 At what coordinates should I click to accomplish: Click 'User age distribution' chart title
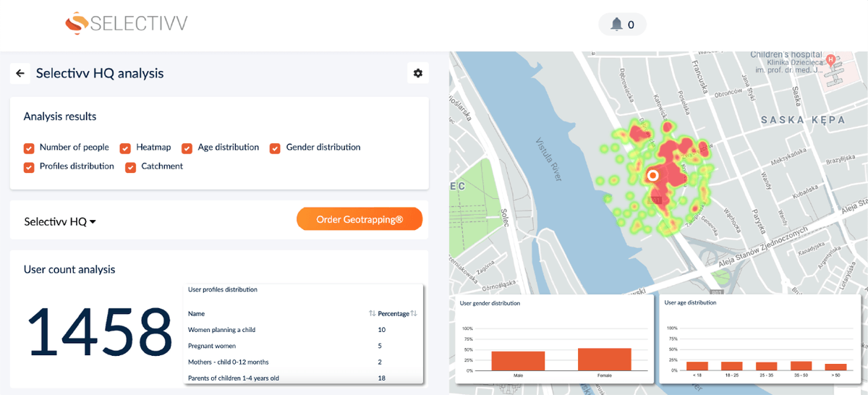(690, 302)
